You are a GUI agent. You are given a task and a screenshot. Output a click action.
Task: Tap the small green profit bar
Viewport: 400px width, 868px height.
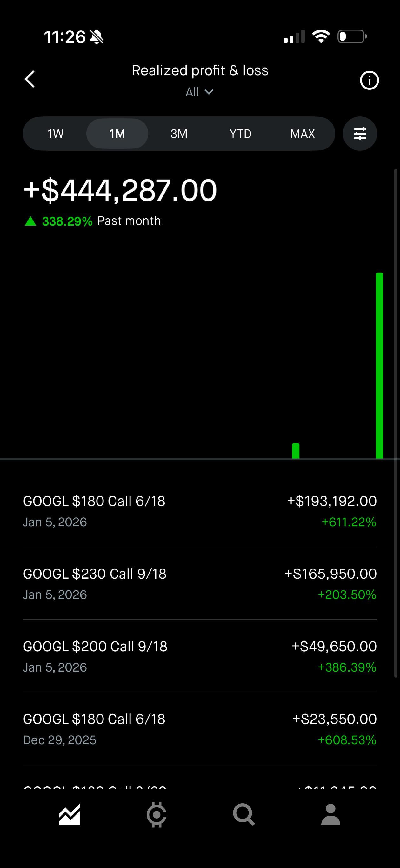[296, 451]
